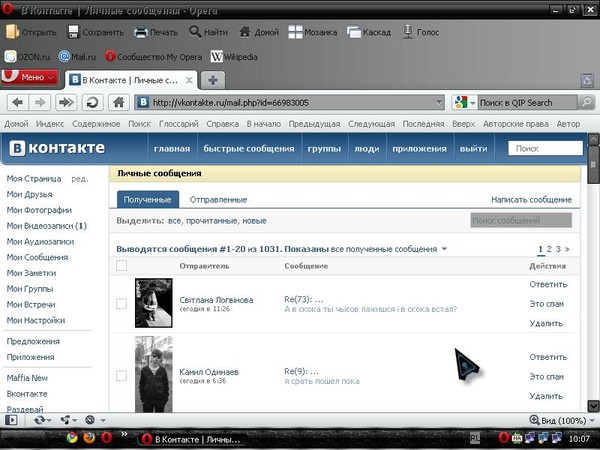The width and height of the screenshot is (600, 450).
Task: Click выйти to log out
Action: click(x=474, y=148)
